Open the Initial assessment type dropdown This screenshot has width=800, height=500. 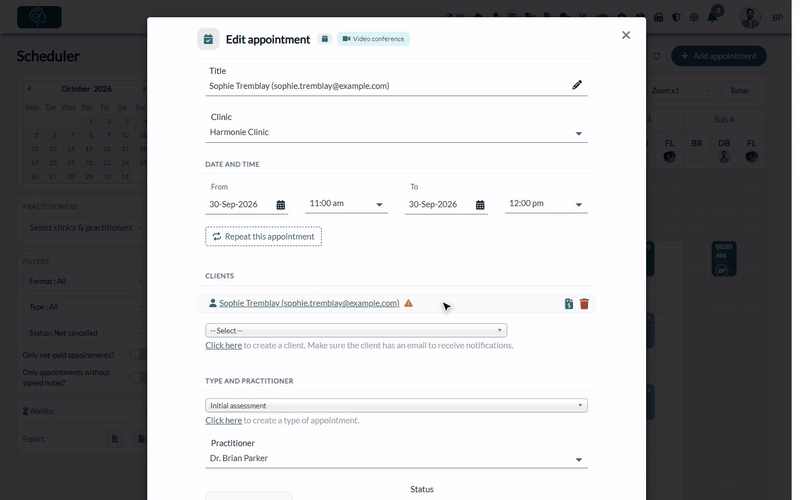(x=396, y=406)
